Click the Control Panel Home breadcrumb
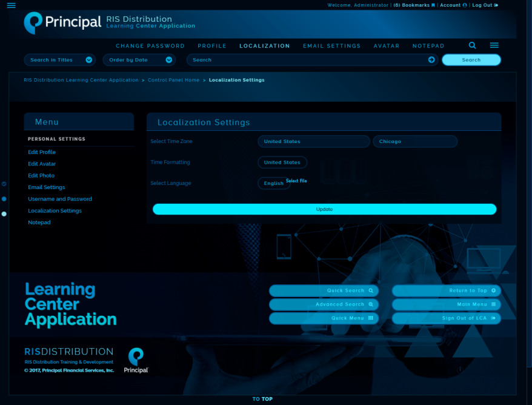 173,80
